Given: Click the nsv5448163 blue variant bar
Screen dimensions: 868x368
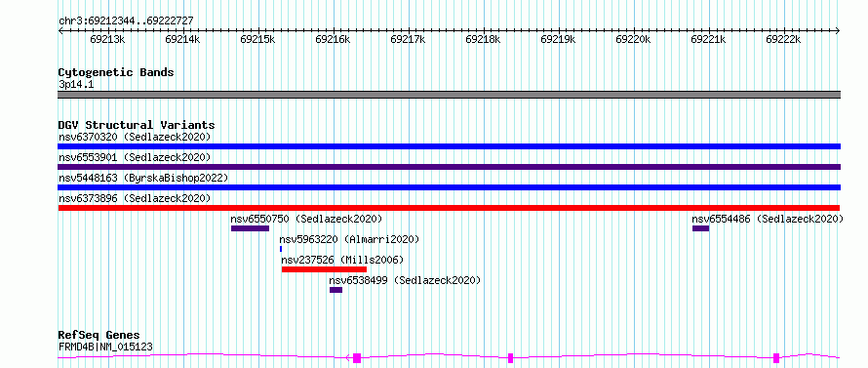Looking at the screenshot, I should 449,187.
